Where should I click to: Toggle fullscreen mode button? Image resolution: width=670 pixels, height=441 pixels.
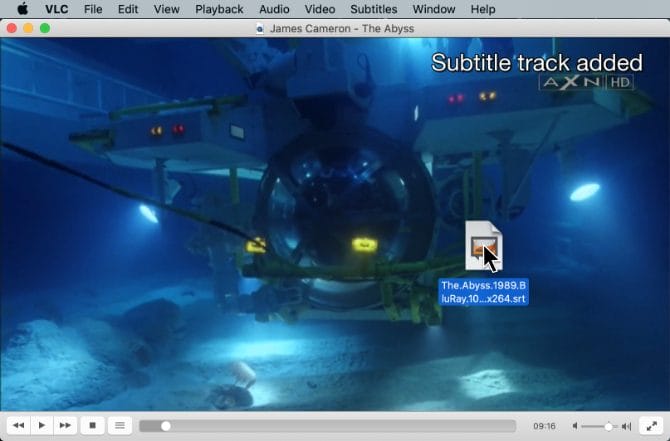click(651, 425)
